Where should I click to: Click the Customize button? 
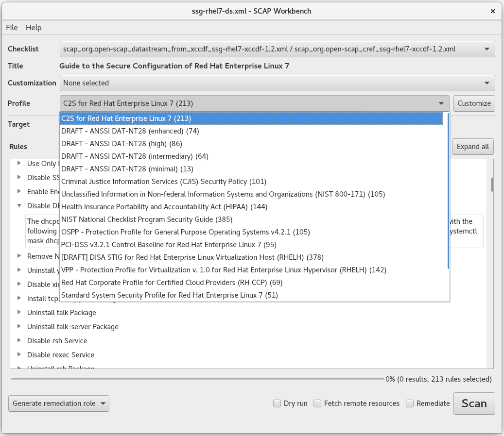pos(474,103)
